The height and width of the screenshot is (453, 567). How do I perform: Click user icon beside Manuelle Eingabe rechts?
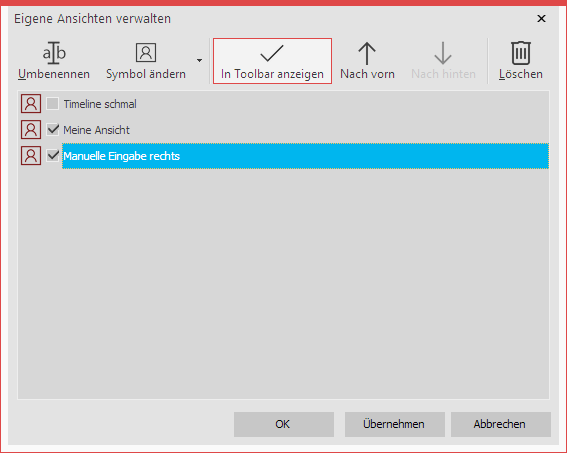pyautogui.click(x=31, y=155)
